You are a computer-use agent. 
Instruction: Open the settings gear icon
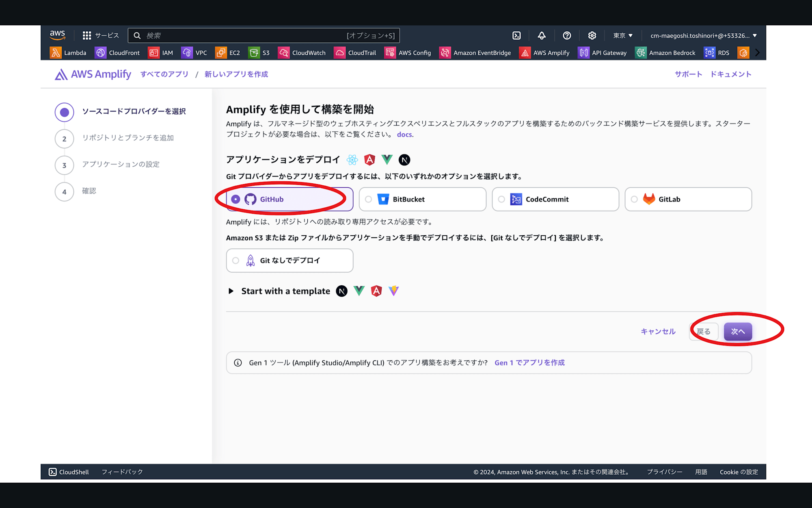(x=592, y=35)
